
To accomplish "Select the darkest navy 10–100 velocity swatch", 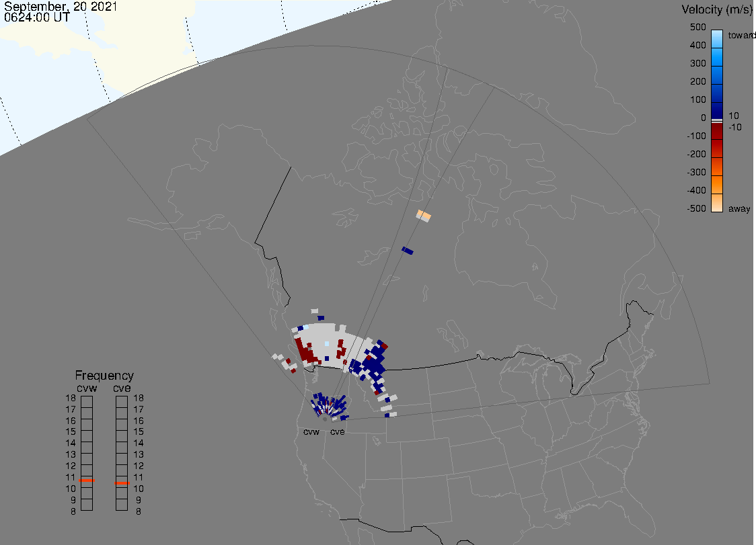I will point(717,110).
